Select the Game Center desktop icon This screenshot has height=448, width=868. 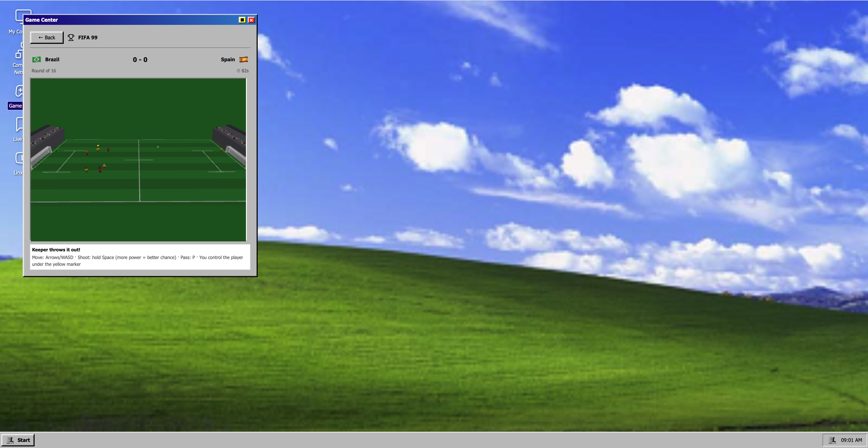pos(15,97)
